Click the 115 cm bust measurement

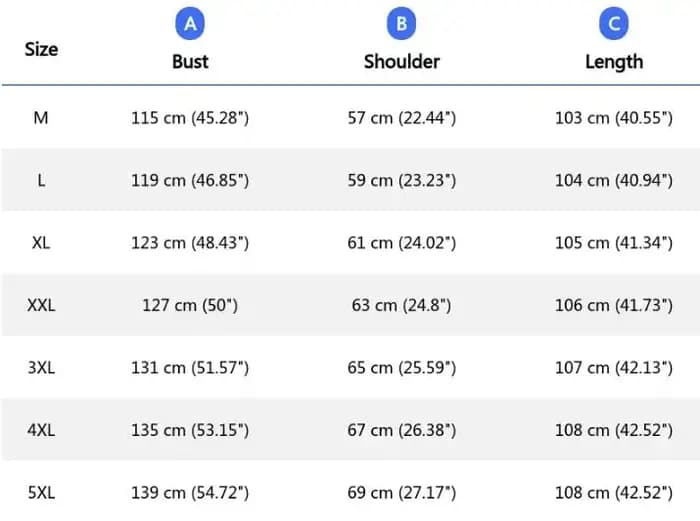190,118
